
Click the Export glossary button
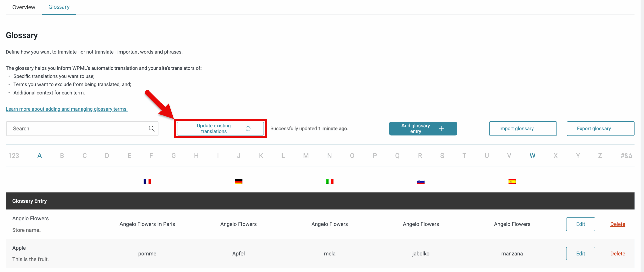pyautogui.click(x=600, y=129)
